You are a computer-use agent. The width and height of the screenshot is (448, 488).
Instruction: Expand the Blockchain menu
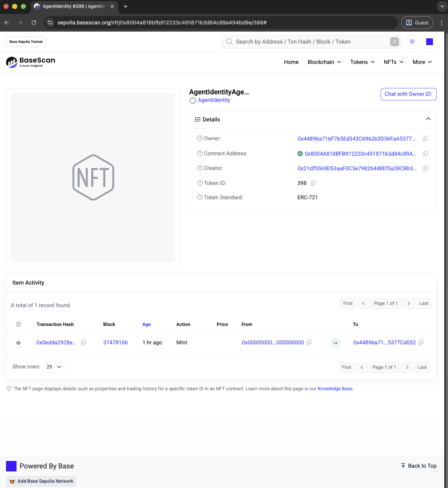click(324, 62)
